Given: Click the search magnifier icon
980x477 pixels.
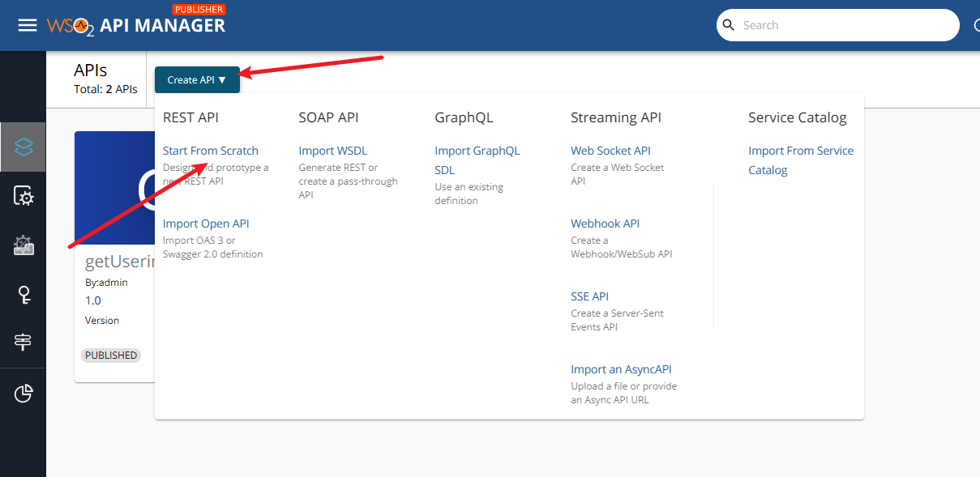Looking at the screenshot, I should pyautogui.click(x=729, y=25).
